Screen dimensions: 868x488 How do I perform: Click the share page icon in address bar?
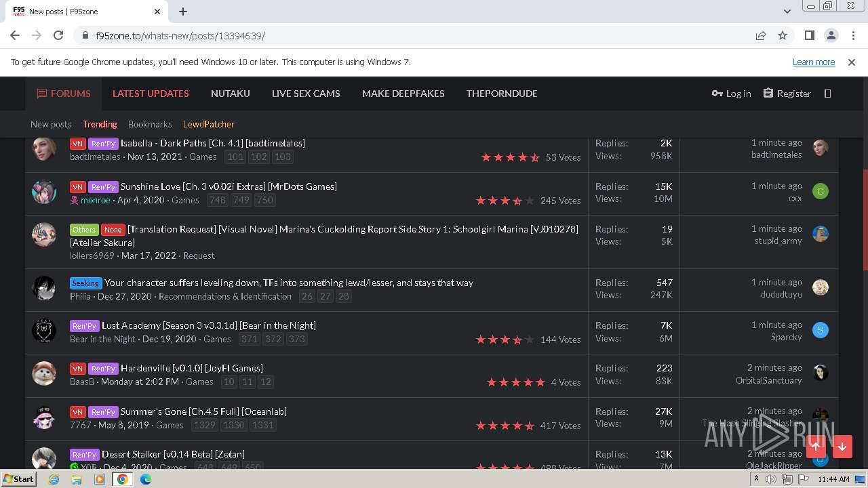(761, 35)
